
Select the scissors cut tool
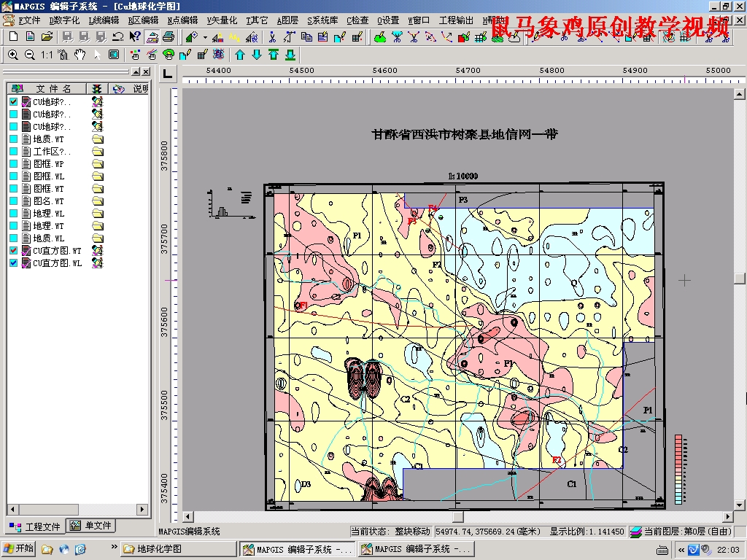(272, 36)
